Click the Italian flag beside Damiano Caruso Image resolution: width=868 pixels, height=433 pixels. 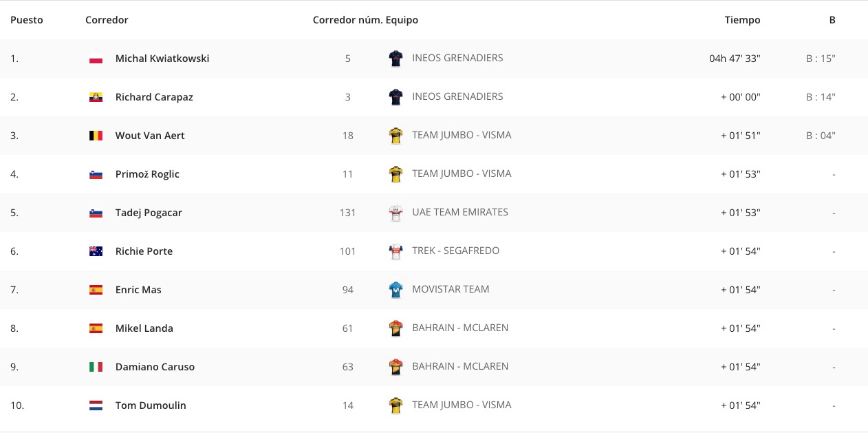pyautogui.click(x=96, y=367)
